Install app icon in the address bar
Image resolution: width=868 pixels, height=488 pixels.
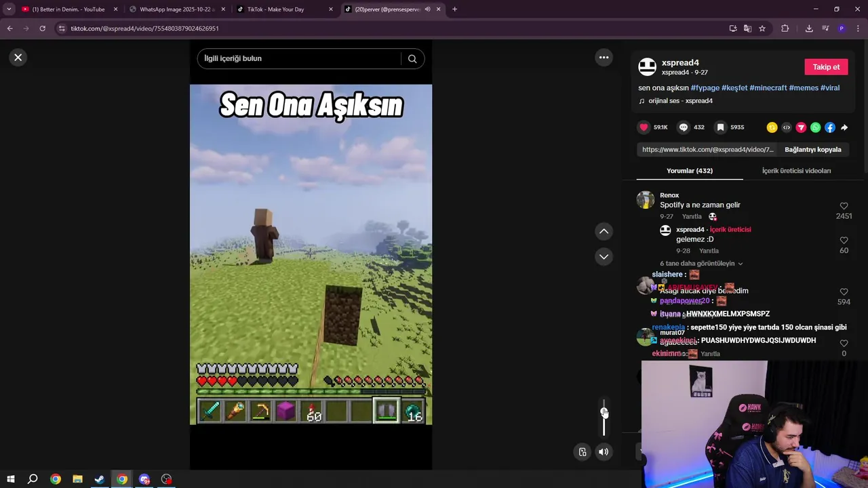click(733, 28)
